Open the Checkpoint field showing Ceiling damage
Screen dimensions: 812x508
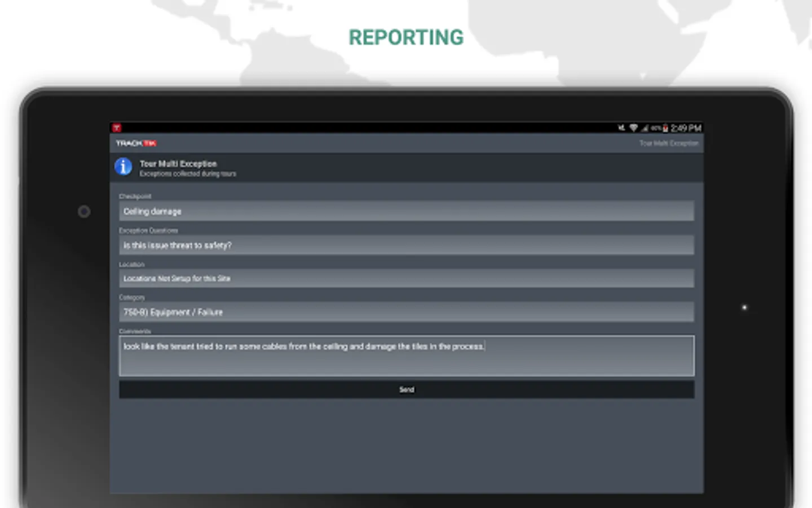(x=407, y=211)
